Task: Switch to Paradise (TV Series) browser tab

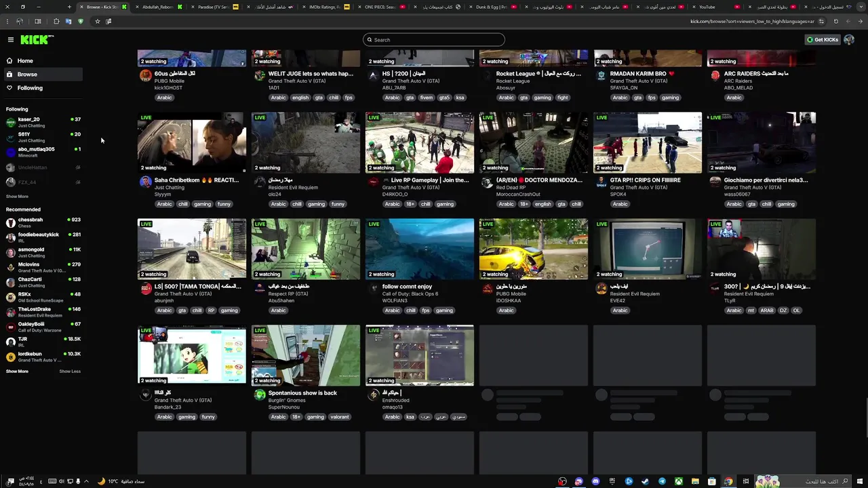Action: pos(213,7)
